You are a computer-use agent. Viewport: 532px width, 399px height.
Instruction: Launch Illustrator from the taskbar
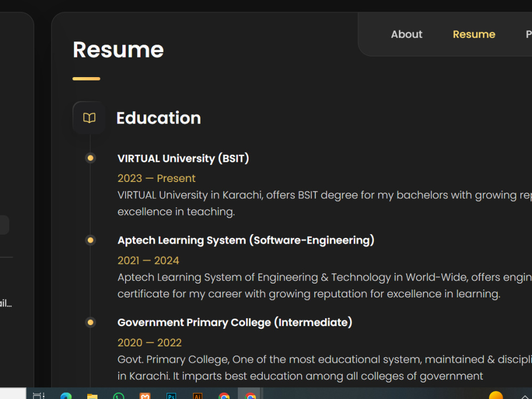197,396
